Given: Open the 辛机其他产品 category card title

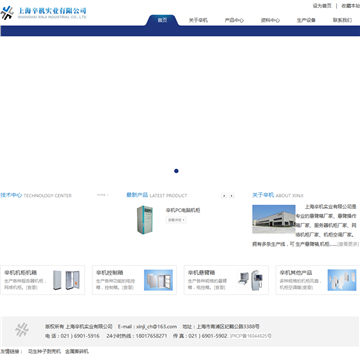Looking at the screenshot, I should click(296, 272).
